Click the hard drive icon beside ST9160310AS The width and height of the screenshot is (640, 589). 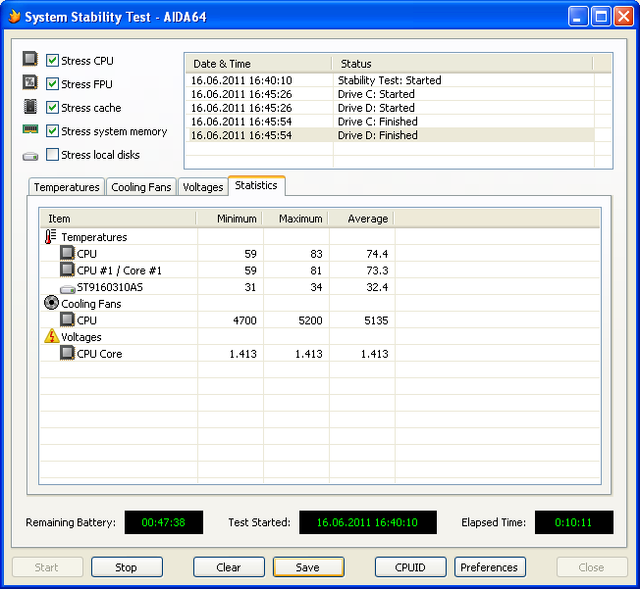click(68, 287)
